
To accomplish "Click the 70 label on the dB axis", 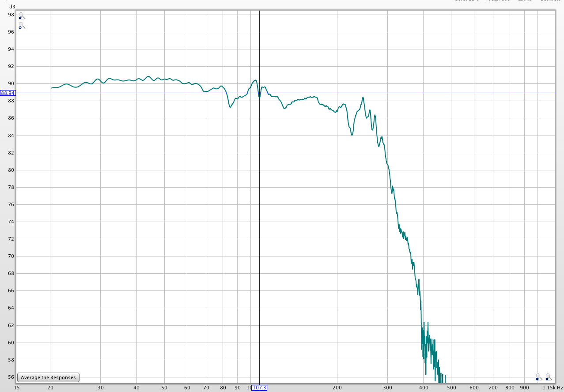I will click(x=11, y=256).
